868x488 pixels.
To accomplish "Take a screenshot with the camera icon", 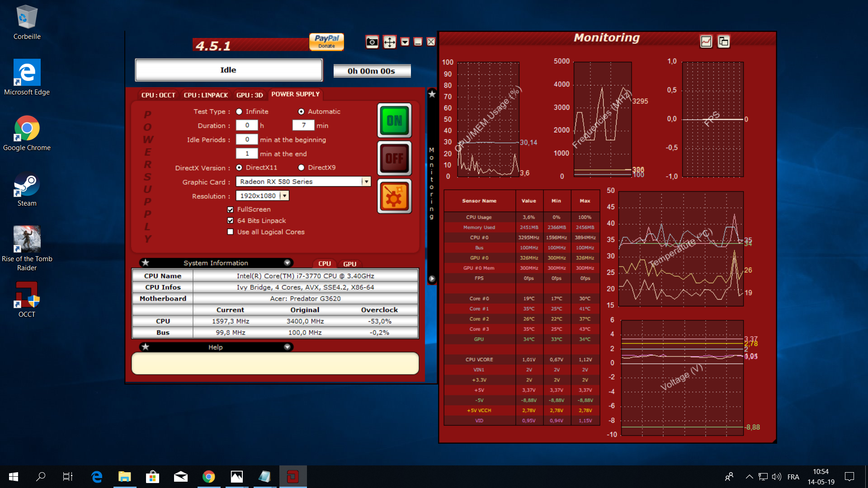I will pyautogui.click(x=372, y=42).
